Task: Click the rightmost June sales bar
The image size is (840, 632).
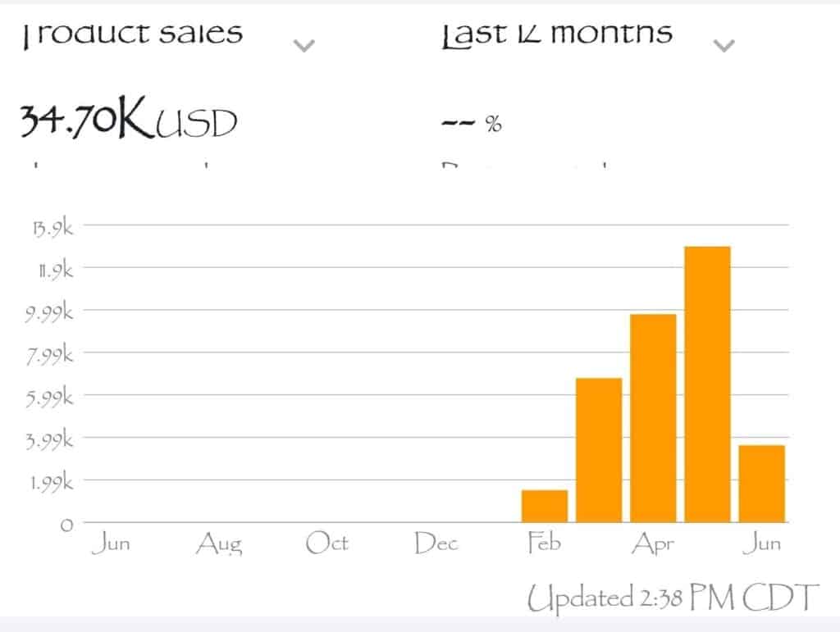Action: pyautogui.click(x=762, y=484)
